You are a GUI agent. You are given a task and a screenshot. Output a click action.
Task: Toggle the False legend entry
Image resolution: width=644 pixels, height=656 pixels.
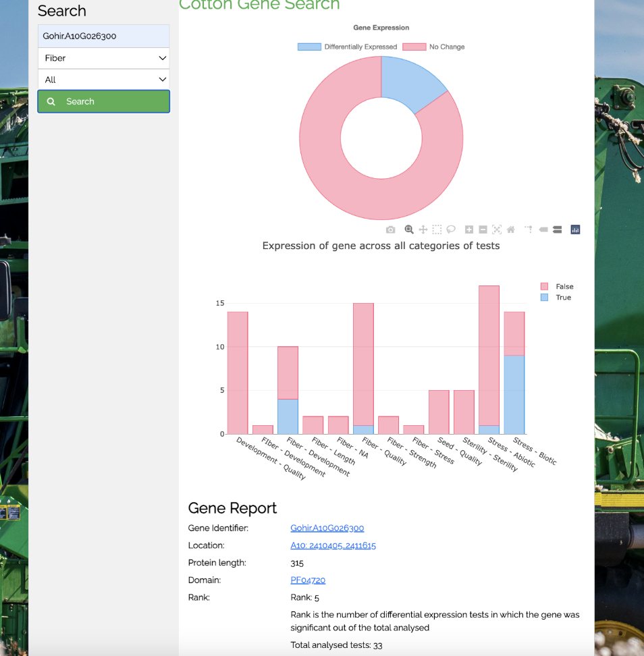556,287
